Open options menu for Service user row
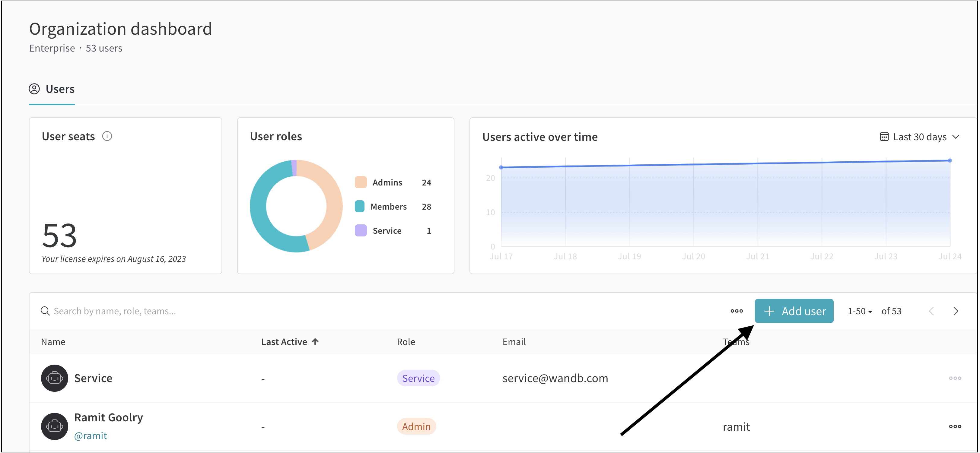This screenshot has width=980, height=453. (955, 378)
